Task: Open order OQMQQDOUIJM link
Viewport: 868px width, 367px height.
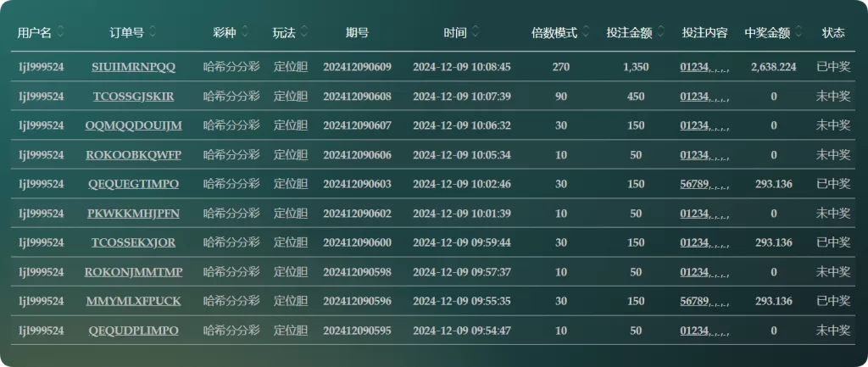Action: (x=133, y=125)
